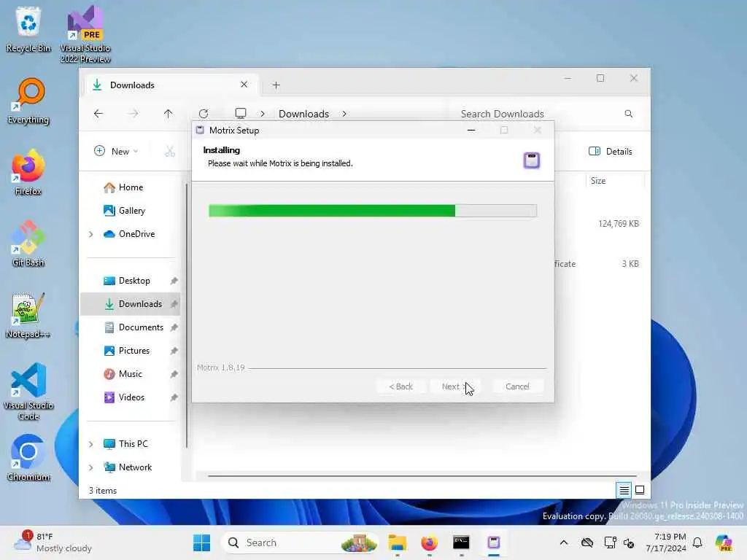The width and height of the screenshot is (747, 560).
Task: Click the Back arrow in File Explorer
Action: pyautogui.click(x=98, y=113)
